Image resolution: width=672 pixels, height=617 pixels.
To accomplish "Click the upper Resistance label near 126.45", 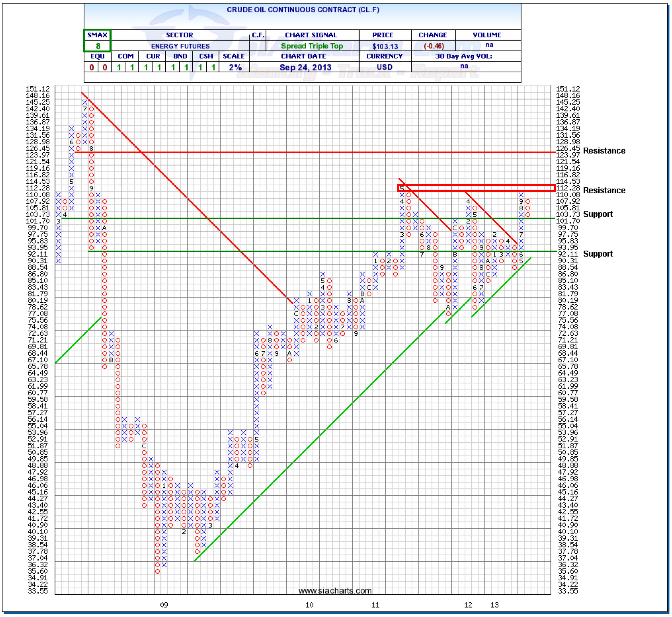I will point(604,151).
